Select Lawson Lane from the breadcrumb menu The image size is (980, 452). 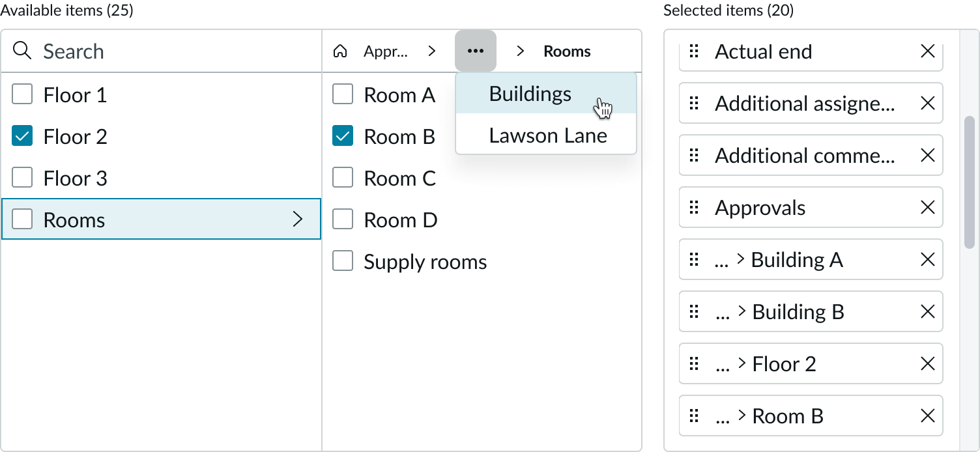point(547,135)
